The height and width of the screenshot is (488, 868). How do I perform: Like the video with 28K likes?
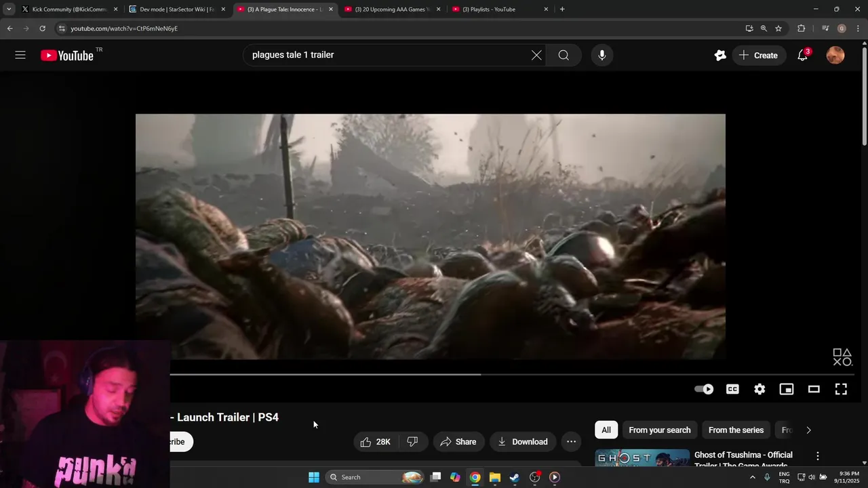pos(375,442)
